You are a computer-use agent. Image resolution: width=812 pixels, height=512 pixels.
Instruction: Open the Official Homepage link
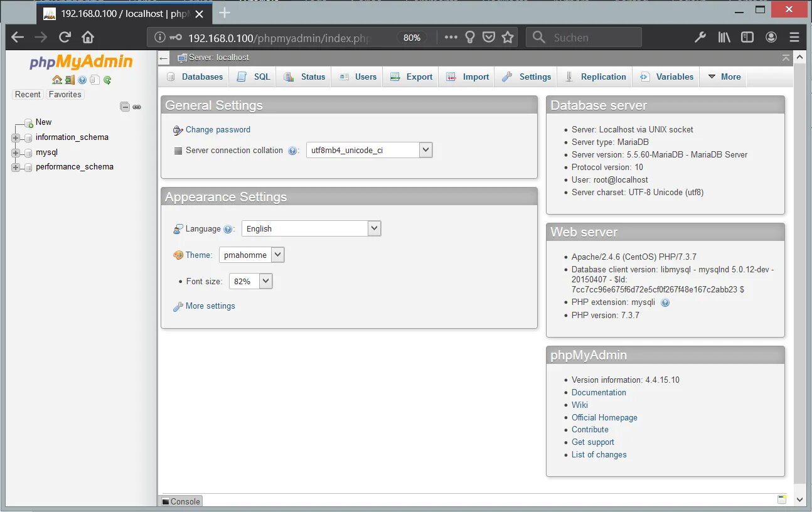point(604,418)
